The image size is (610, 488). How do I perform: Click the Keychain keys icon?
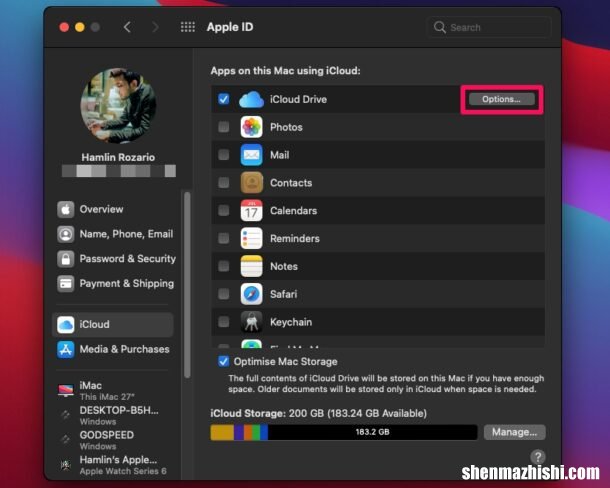(x=251, y=322)
